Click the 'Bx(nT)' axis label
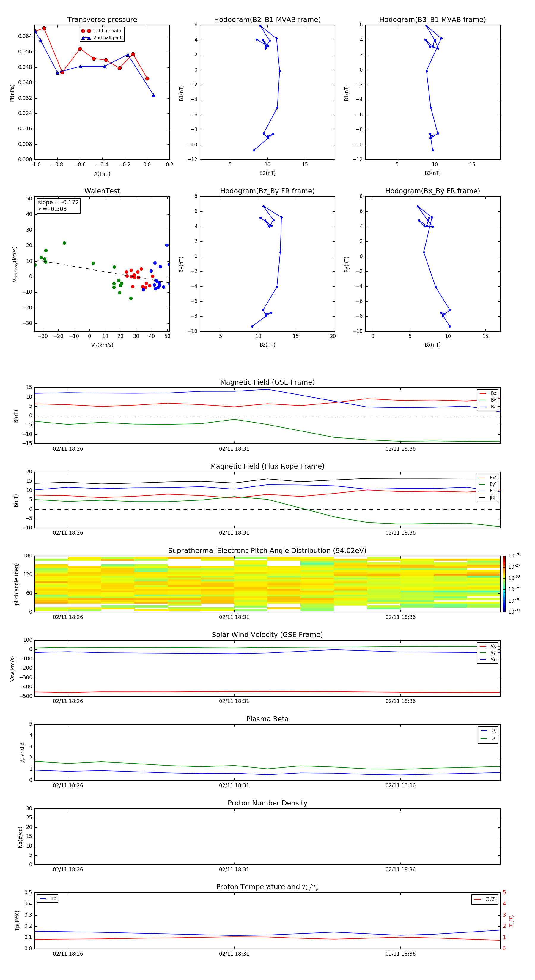Viewport: 535px width, 980px height. pos(432,345)
